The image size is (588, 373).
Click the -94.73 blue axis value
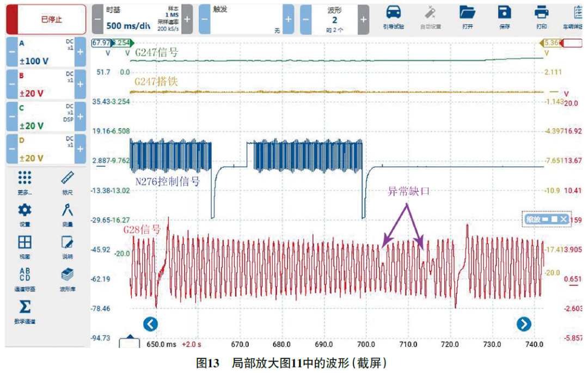(x=101, y=338)
